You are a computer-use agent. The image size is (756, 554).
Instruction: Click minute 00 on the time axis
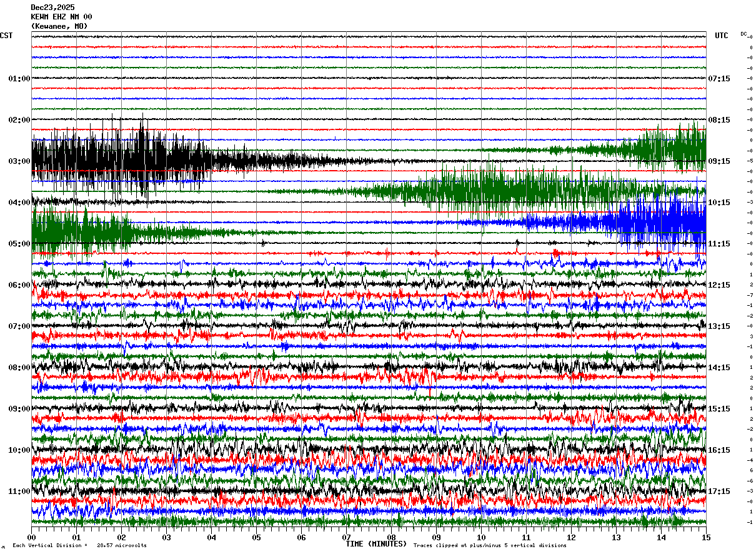[x=32, y=537]
